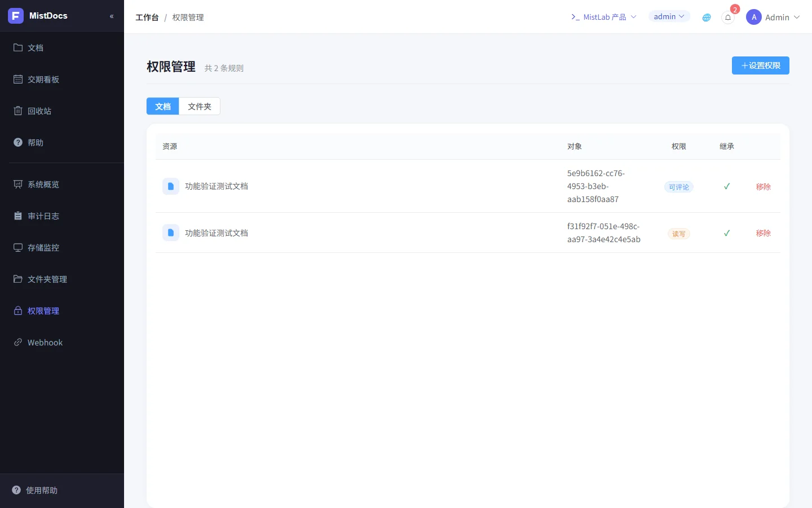Expand the MistLab 产品 dropdown
The image size is (812, 508).
pos(604,17)
